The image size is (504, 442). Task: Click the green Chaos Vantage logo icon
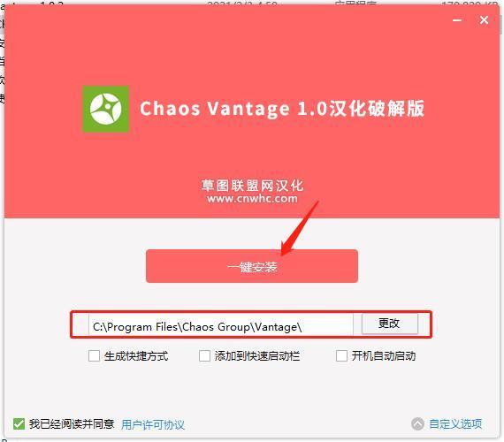point(106,109)
